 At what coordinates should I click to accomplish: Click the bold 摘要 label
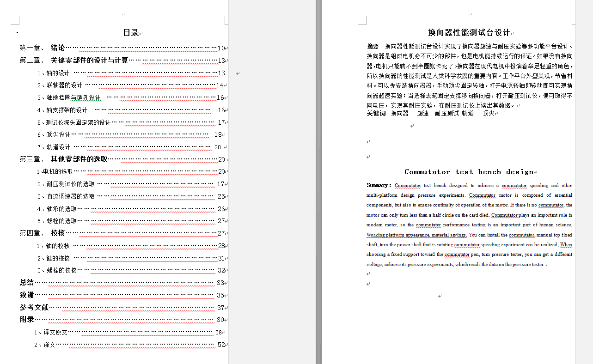pos(373,46)
